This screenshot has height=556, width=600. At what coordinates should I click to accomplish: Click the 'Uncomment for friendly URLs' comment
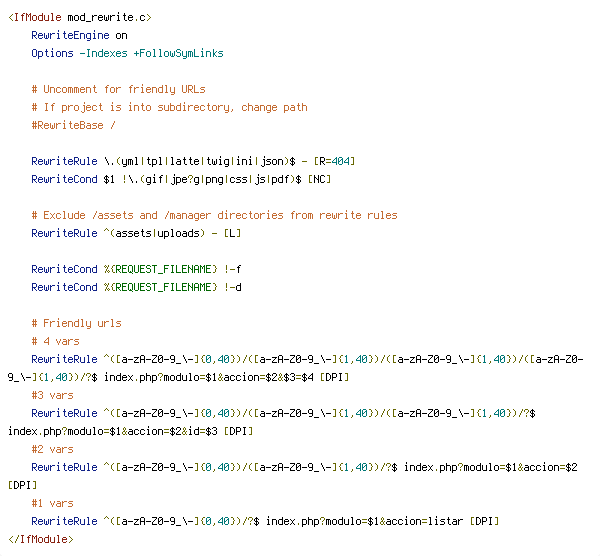click(118, 90)
